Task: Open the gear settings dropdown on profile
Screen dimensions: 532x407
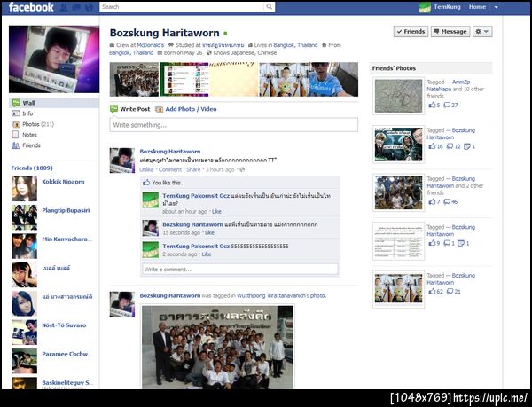Action: pos(482,32)
